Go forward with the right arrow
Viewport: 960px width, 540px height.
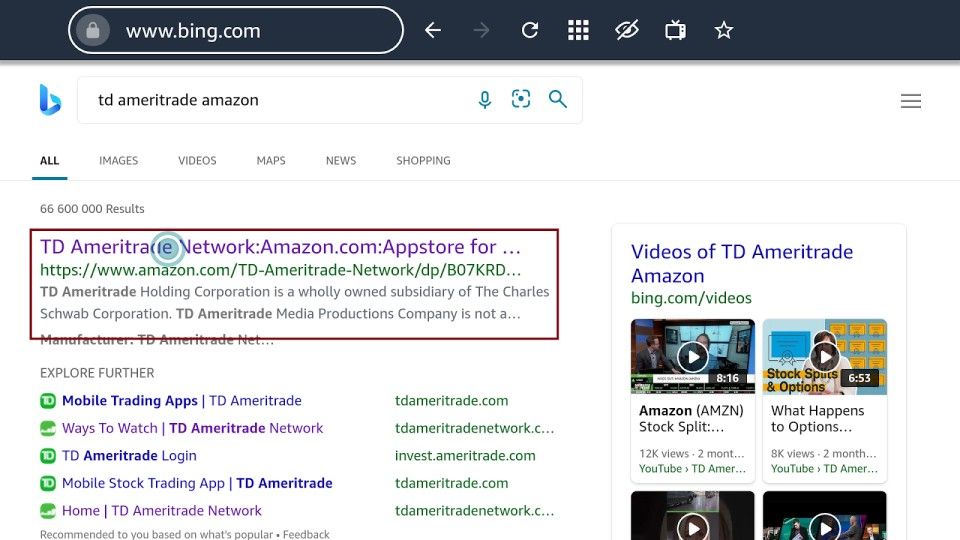pyautogui.click(x=481, y=30)
